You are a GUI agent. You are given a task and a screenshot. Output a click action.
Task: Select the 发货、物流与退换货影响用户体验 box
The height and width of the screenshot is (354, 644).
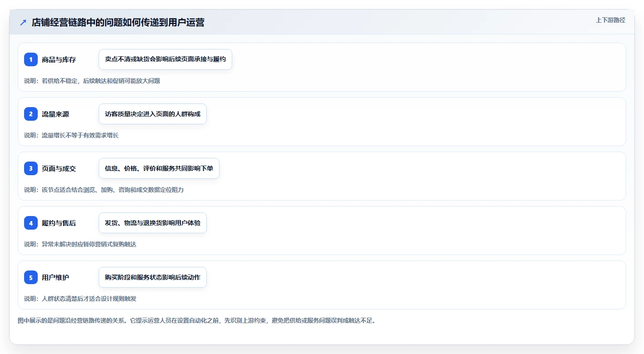[x=153, y=223]
